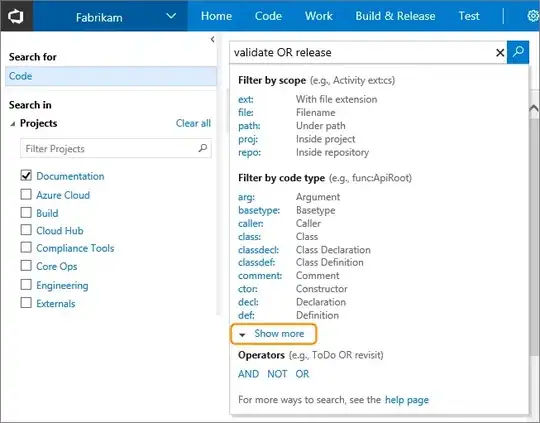Click the Clear all link

tap(193, 123)
